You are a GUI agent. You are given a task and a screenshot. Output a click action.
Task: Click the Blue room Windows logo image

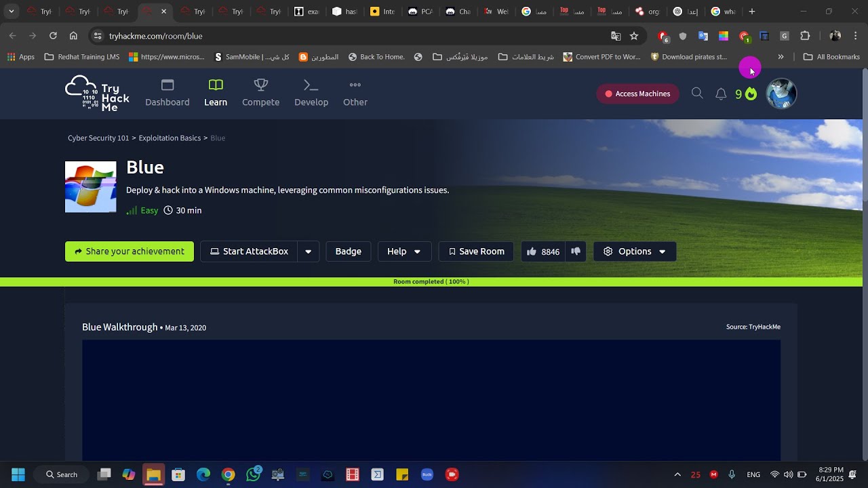coord(91,187)
